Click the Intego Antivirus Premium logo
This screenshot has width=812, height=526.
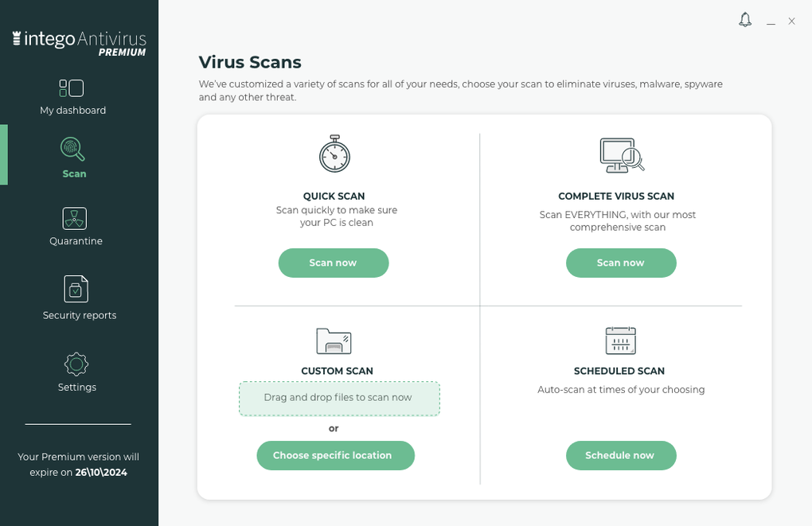(80, 42)
